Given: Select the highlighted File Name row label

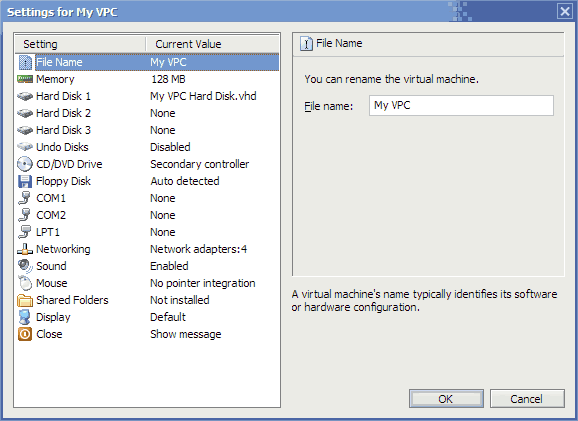Looking at the screenshot, I should [x=59, y=62].
